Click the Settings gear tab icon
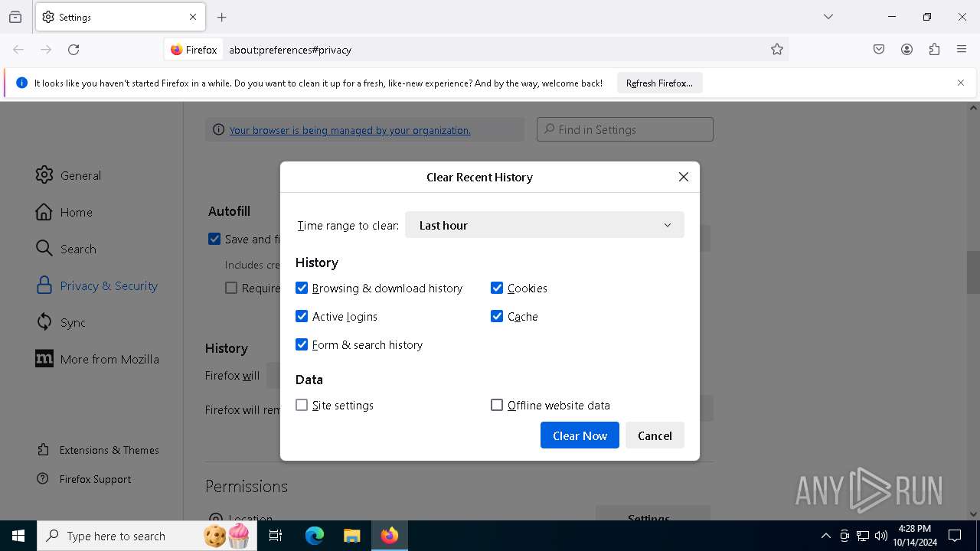 coord(48,17)
